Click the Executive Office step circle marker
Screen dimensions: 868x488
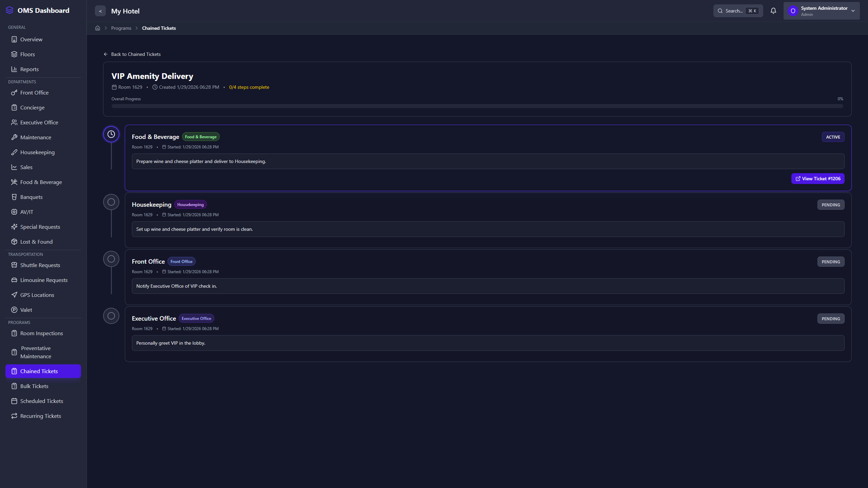[111, 316]
